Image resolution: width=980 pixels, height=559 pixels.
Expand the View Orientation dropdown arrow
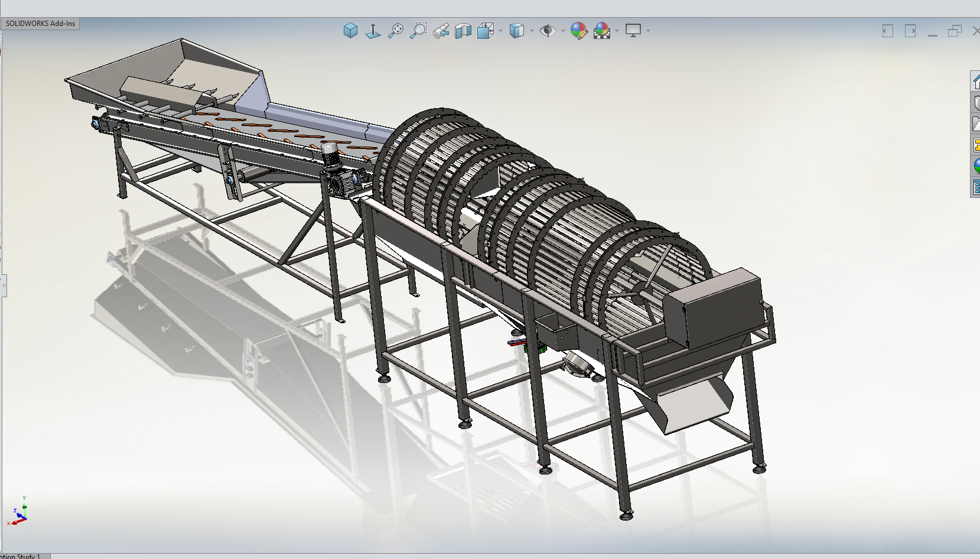tap(501, 31)
